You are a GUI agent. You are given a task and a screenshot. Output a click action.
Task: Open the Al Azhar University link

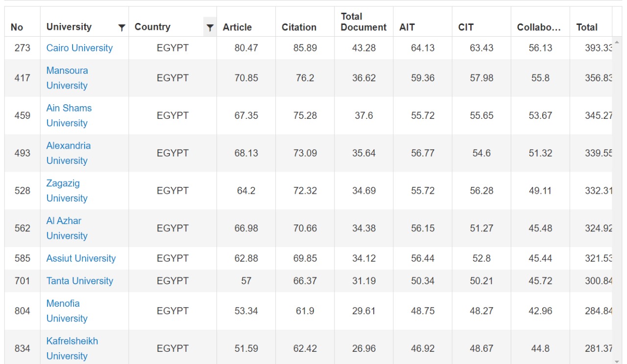click(67, 228)
